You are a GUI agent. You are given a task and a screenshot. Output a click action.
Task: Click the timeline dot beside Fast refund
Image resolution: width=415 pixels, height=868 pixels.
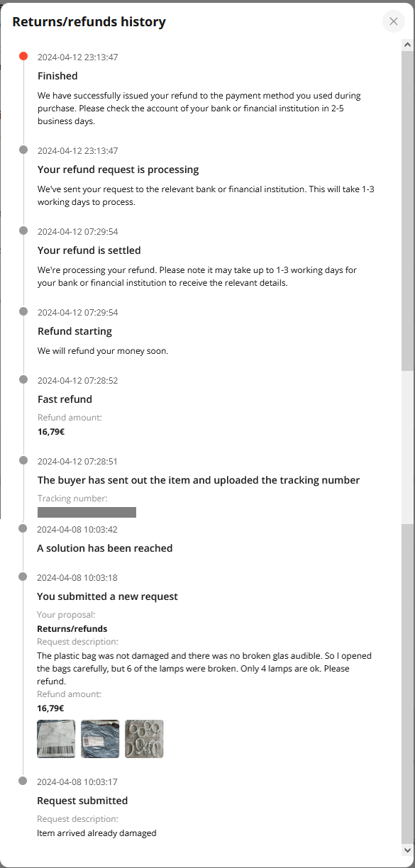tap(23, 379)
